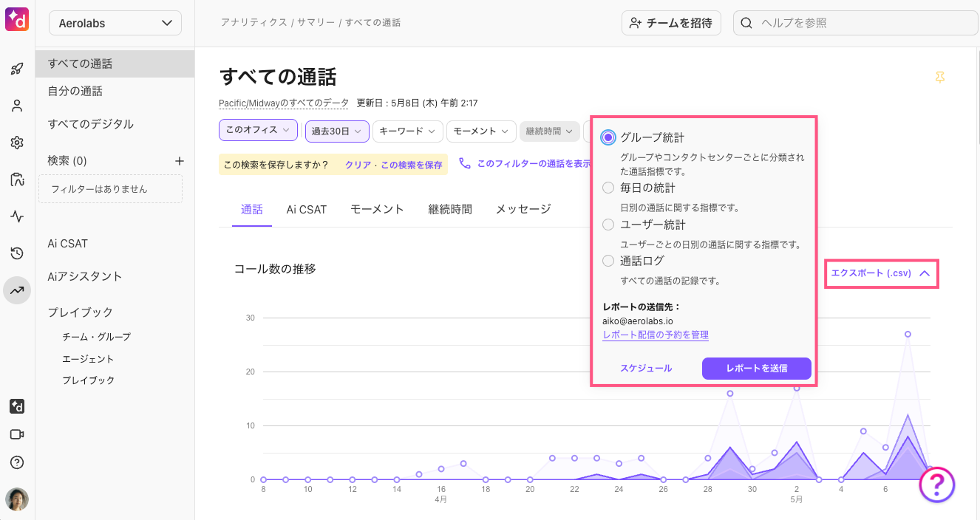
Task: Open the user profile icon in sidebar
Action: pyautogui.click(x=17, y=106)
